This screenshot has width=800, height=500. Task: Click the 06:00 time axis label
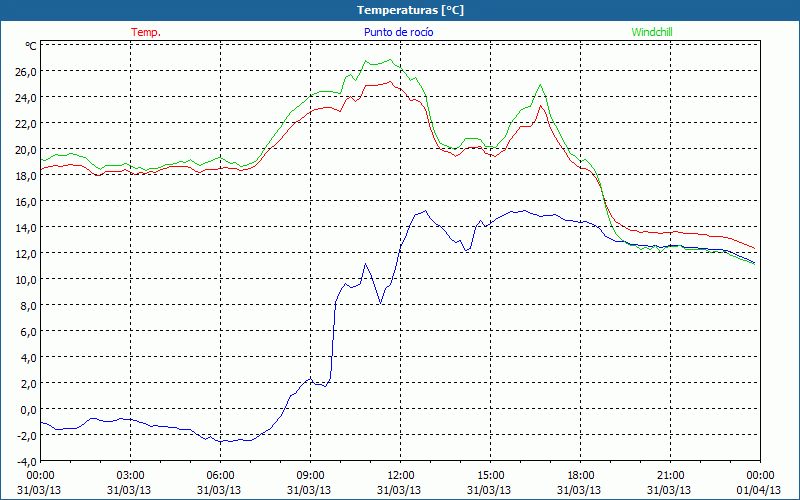tap(220, 475)
